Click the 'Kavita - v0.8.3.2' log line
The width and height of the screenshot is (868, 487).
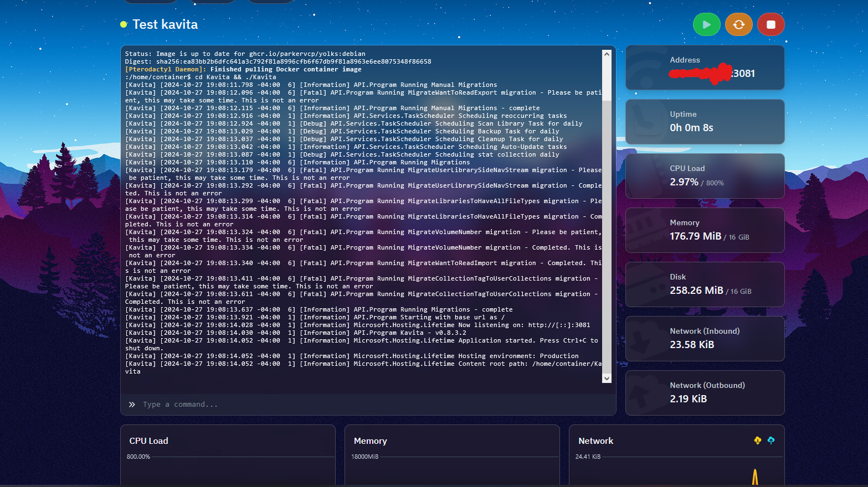[x=296, y=333]
